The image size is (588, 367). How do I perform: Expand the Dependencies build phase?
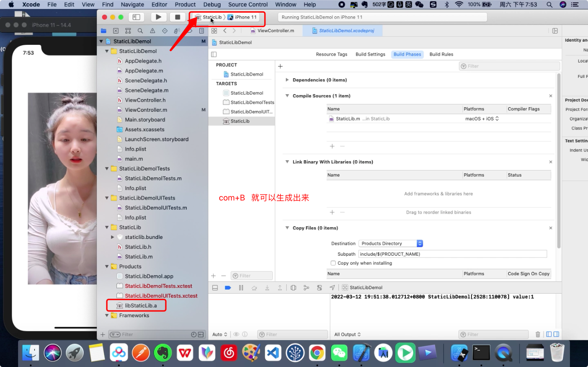pyautogui.click(x=287, y=80)
